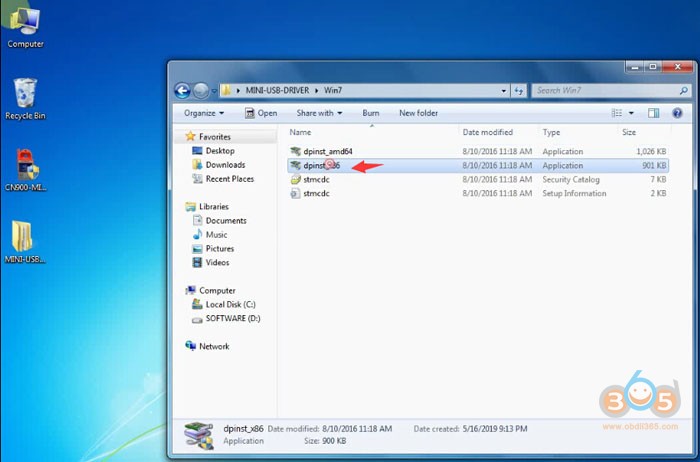
Task: Create a New folder
Action: 418,113
